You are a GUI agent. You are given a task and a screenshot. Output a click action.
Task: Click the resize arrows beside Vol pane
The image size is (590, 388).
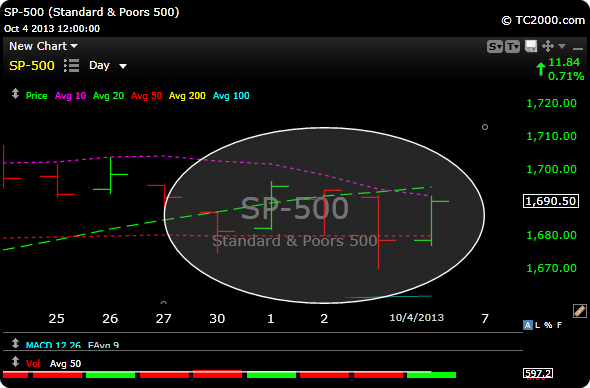pos(15,362)
